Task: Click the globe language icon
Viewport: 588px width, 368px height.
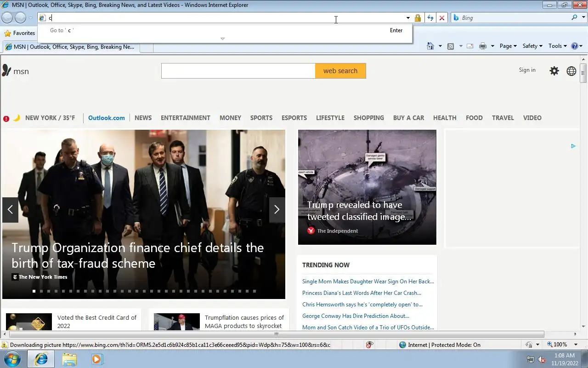Action: coord(571,71)
